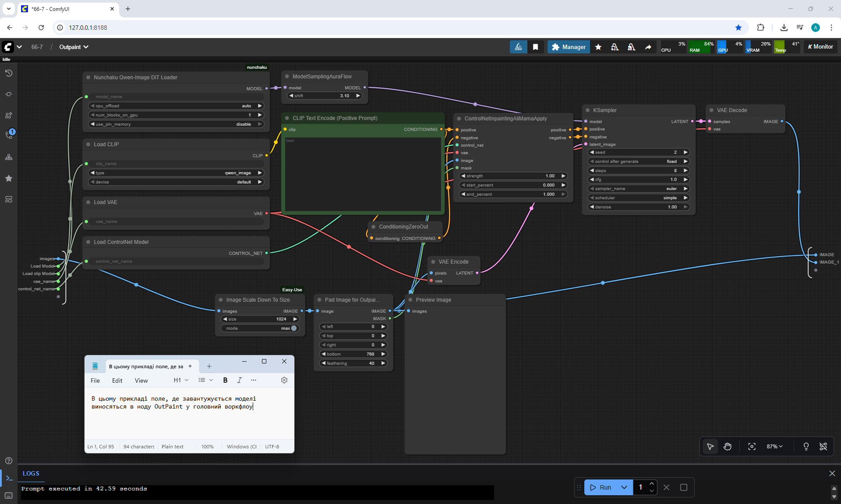
Task: Toggle bold formatting in Notepad
Action: [225, 380]
